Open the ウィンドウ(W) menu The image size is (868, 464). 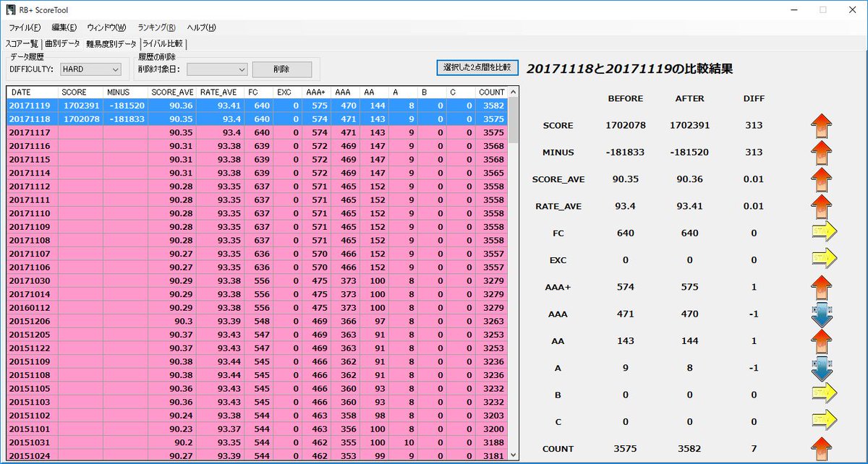point(106,27)
